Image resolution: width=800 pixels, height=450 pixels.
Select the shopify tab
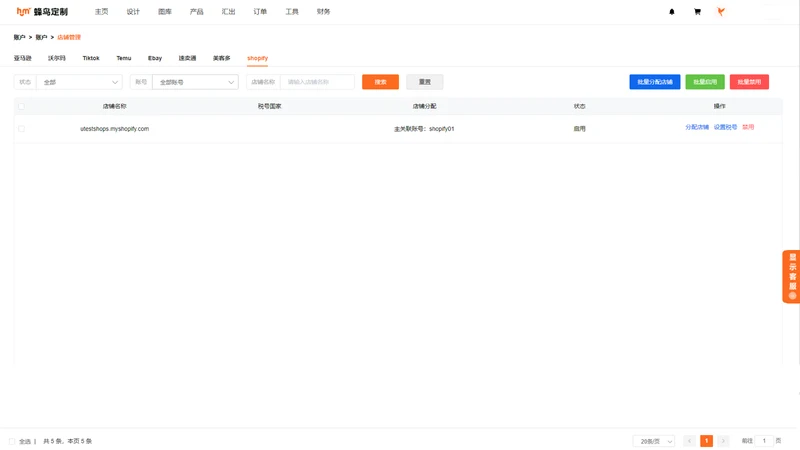(x=257, y=58)
